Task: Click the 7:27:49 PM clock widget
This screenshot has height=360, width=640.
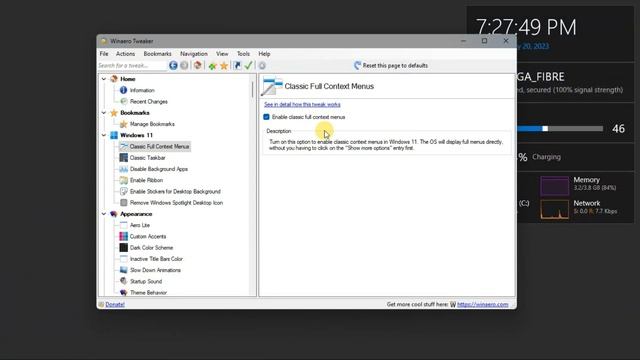Action: coord(526,27)
